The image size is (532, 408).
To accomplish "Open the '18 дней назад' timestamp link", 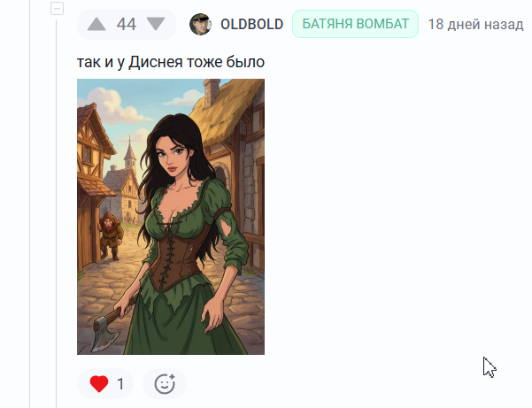I will click(475, 25).
